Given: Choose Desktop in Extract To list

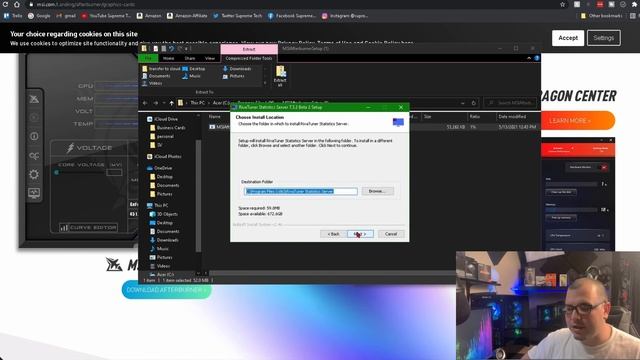Looking at the screenshot, I should coord(194,69).
